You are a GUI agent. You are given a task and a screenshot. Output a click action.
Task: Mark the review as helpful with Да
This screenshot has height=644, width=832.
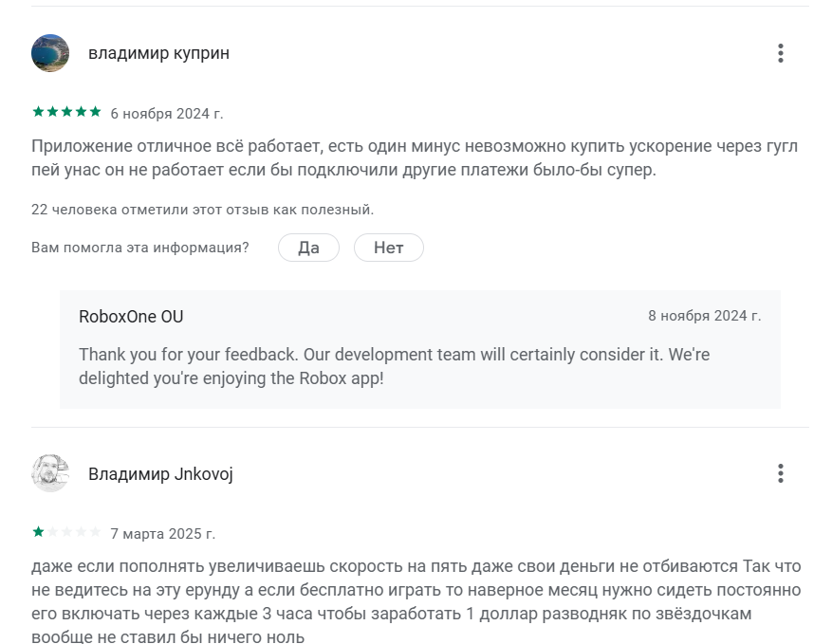pyautogui.click(x=308, y=248)
